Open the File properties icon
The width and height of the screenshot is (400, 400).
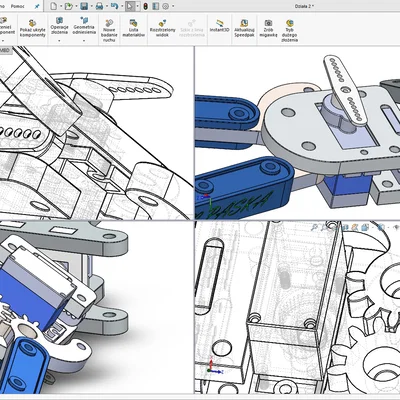pyautogui.click(x=155, y=6)
